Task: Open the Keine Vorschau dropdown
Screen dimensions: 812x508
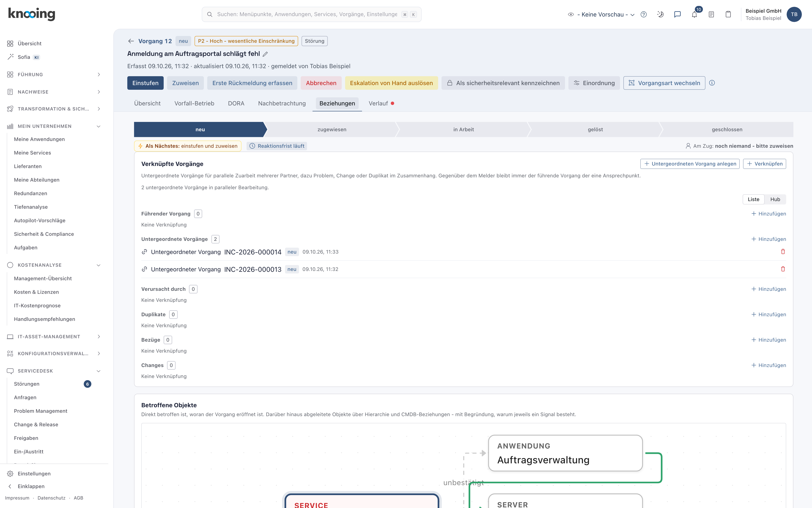Action: (x=601, y=14)
